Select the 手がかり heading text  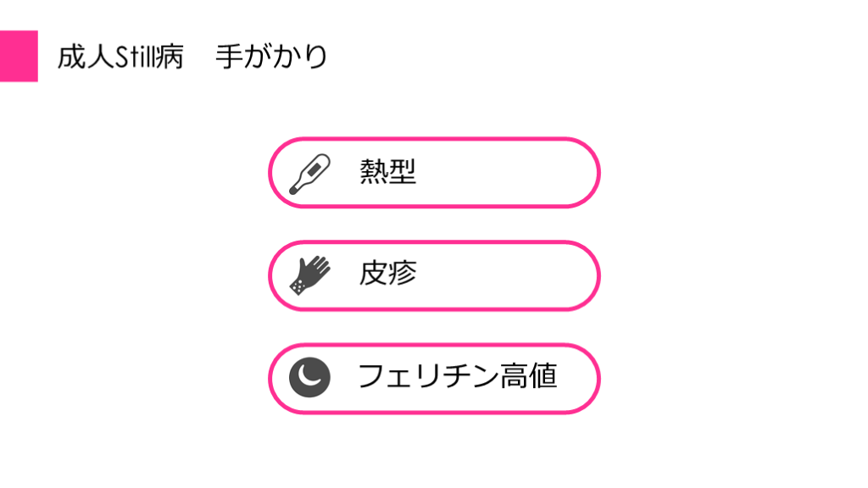(271, 58)
